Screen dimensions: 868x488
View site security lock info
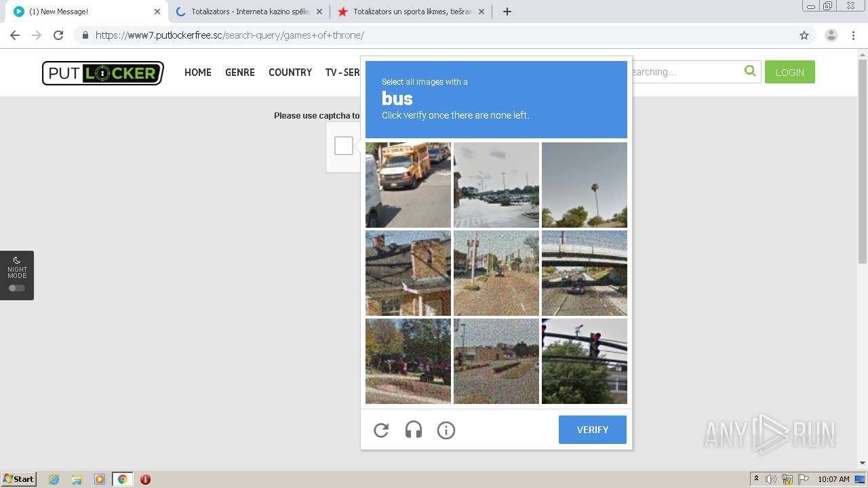coord(85,35)
